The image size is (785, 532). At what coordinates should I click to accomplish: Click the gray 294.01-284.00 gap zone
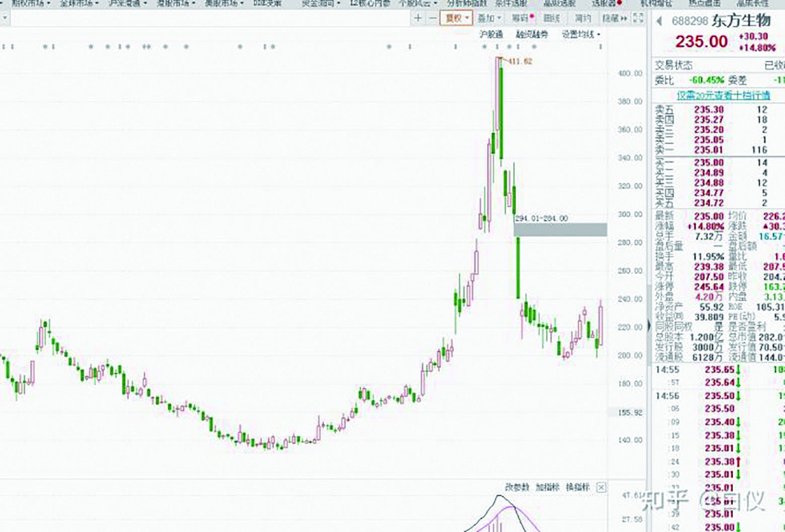tap(560, 230)
